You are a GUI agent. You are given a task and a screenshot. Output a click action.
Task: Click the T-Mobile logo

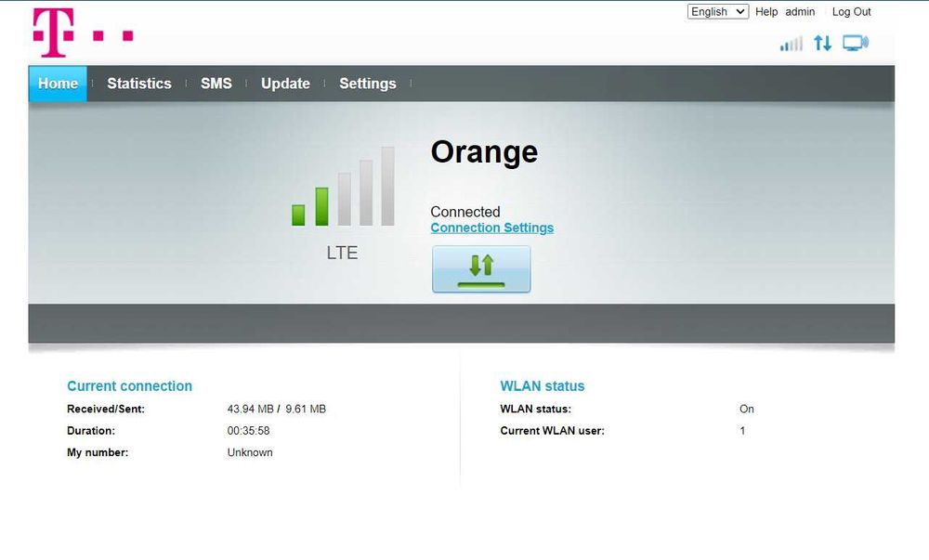point(83,33)
